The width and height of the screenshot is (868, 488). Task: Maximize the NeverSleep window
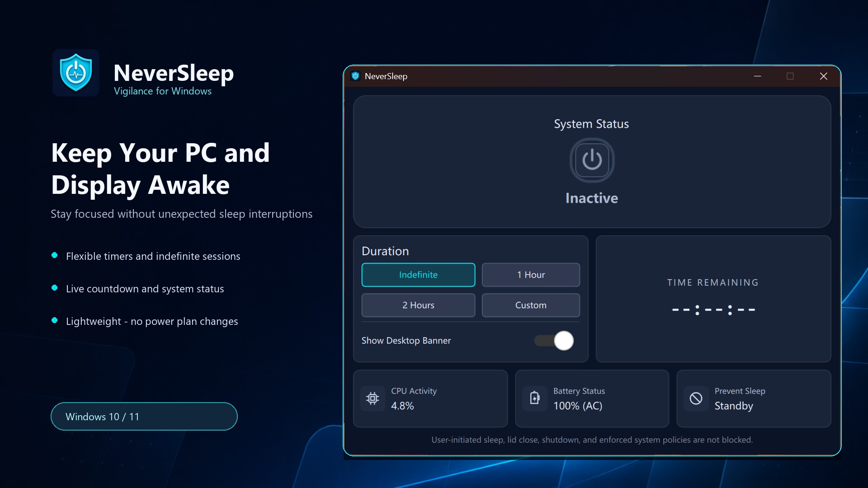[790, 76]
